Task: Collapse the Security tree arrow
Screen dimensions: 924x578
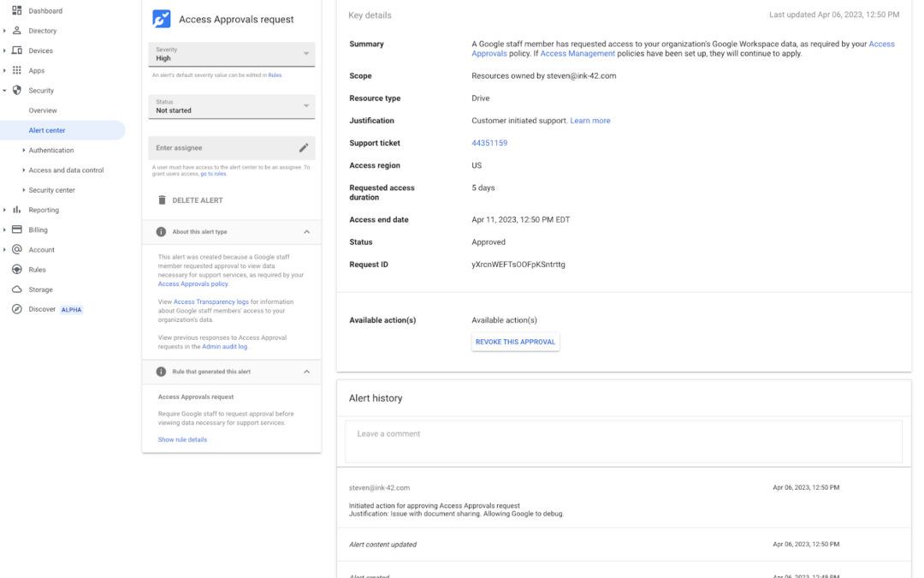Action: click(x=4, y=90)
